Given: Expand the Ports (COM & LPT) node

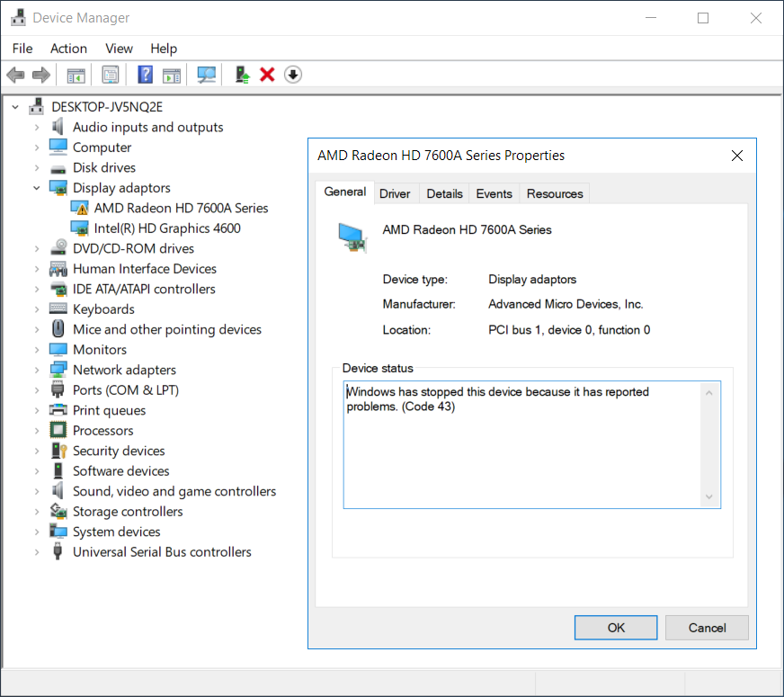Looking at the screenshot, I should tap(37, 390).
